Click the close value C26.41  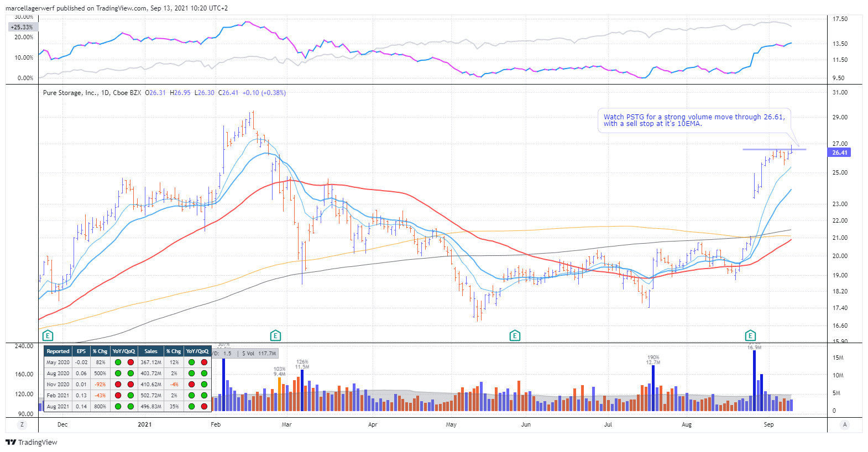[228, 93]
